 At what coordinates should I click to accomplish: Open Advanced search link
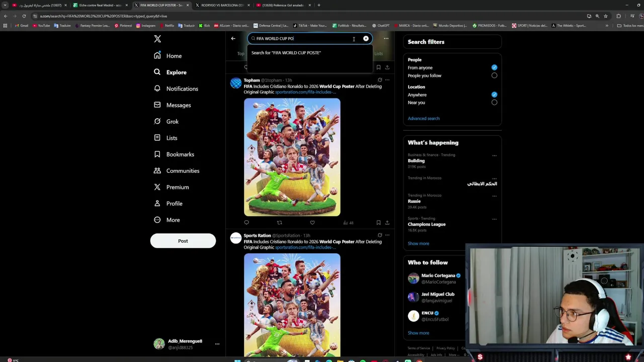[x=424, y=119]
